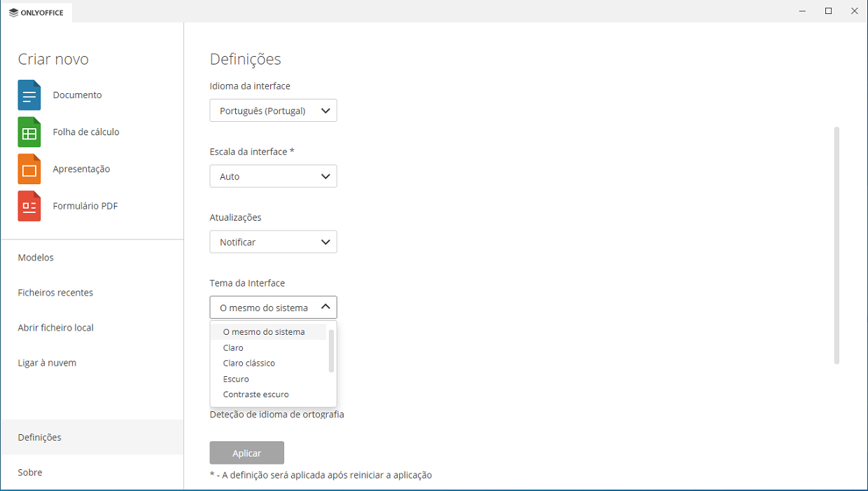This screenshot has height=491, width=868.
Task: Click the red Formulário PDF icon
Action: [29, 206]
